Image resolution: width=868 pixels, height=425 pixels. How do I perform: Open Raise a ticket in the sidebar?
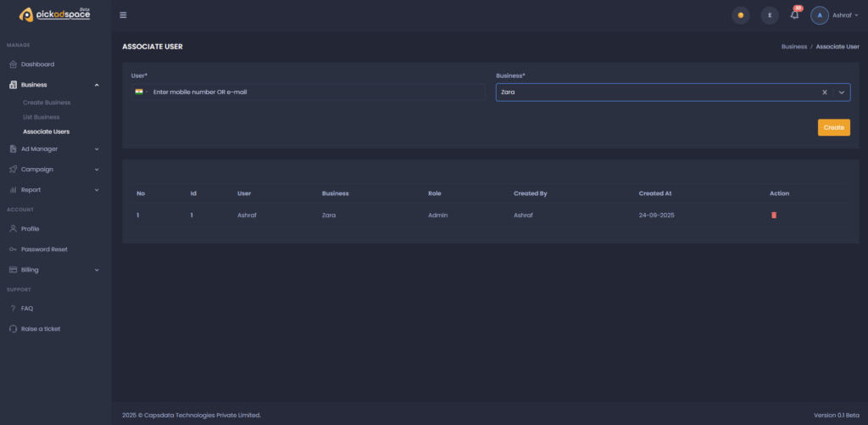(x=40, y=328)
